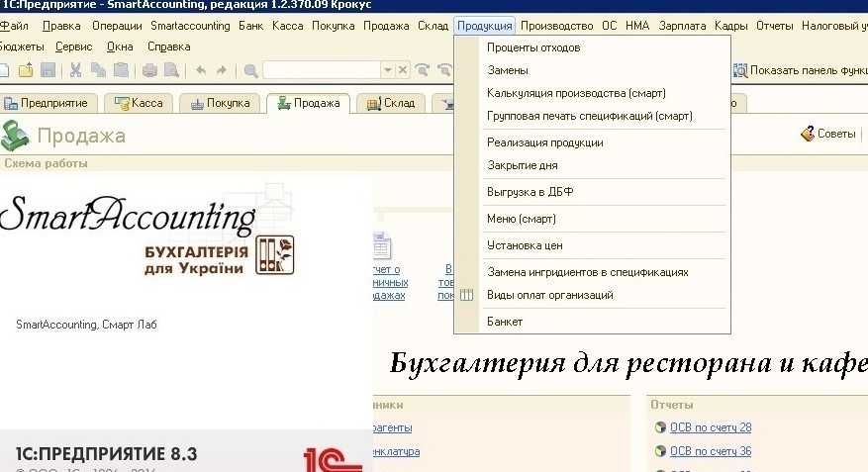The height and width of the screenshot is (472, 868).
Task: Click the New document toolbar icon
Action: (x=4, y=70)
